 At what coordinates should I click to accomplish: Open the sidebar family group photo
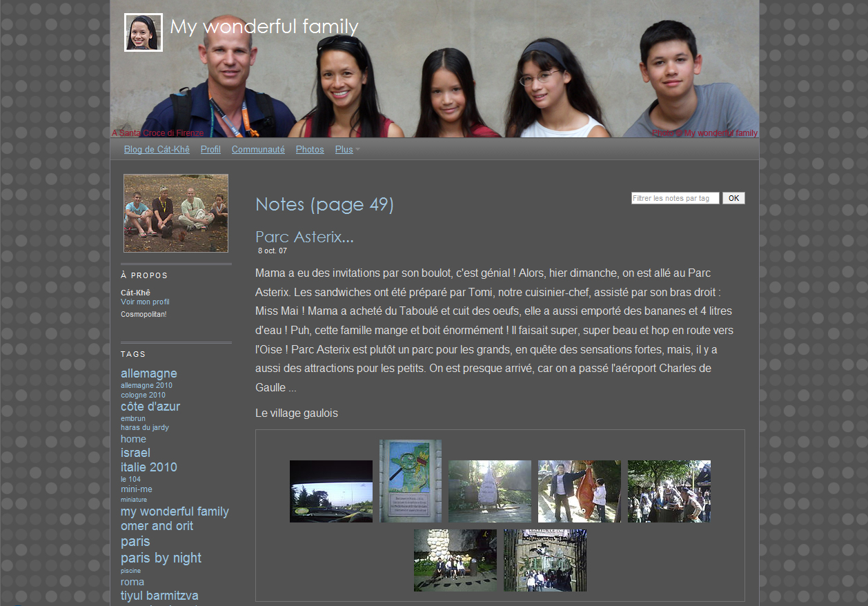click(176, 213)
